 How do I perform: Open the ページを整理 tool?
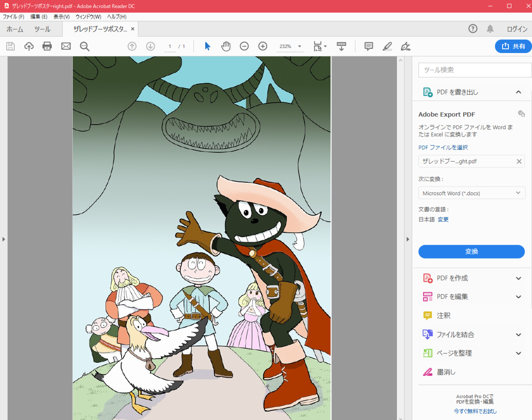pyautogui.click(x=454, y=353)
